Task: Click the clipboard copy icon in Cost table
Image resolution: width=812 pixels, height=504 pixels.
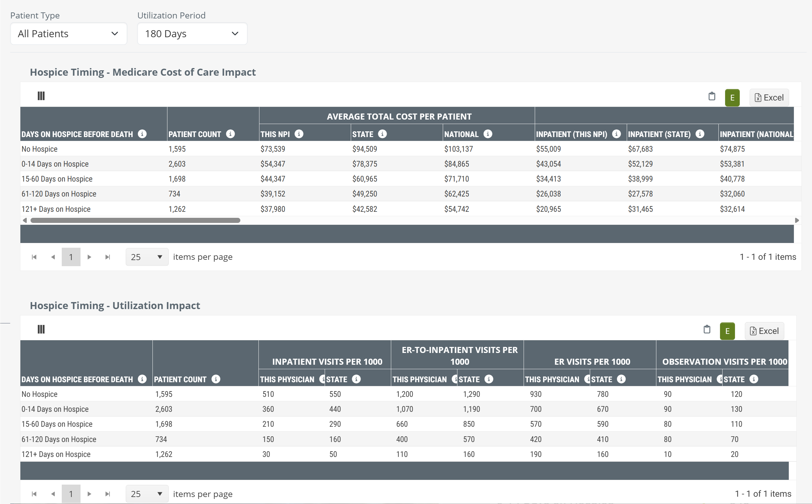Action: coord(712,96)
